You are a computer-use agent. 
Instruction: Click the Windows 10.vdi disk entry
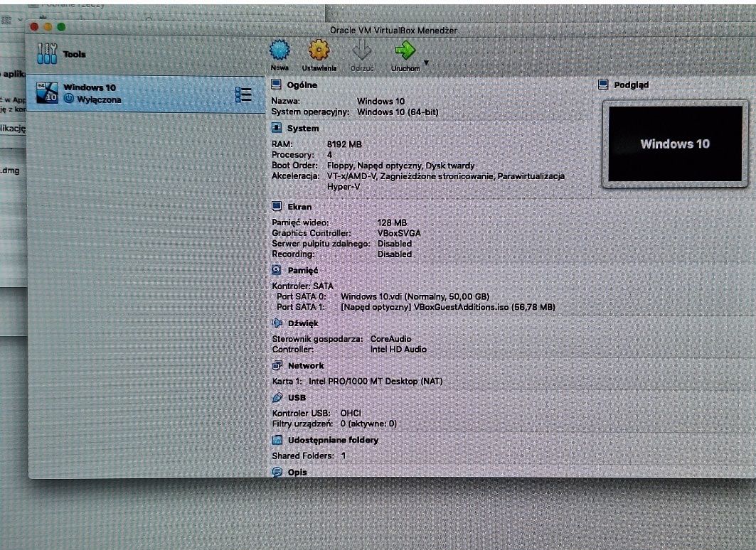pos(415,296)
